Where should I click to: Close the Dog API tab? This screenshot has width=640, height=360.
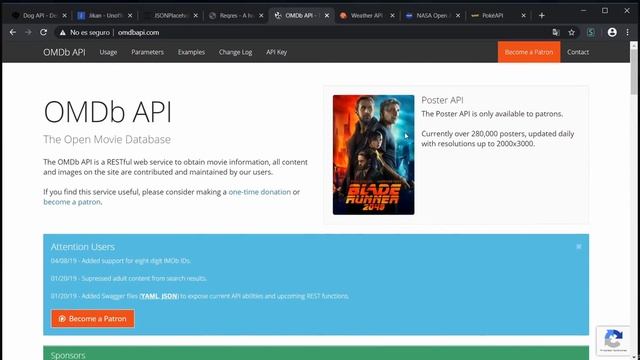(64, 16)
